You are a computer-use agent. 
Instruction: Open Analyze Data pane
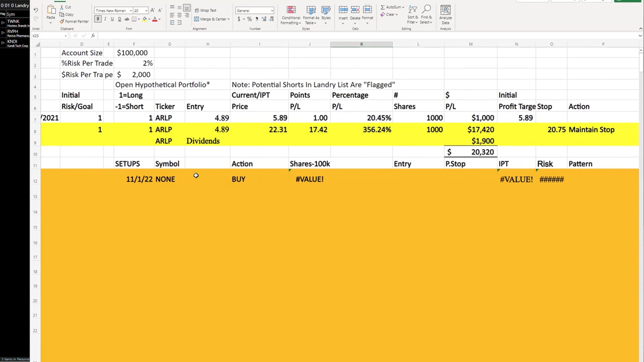[x=445, y=15]
